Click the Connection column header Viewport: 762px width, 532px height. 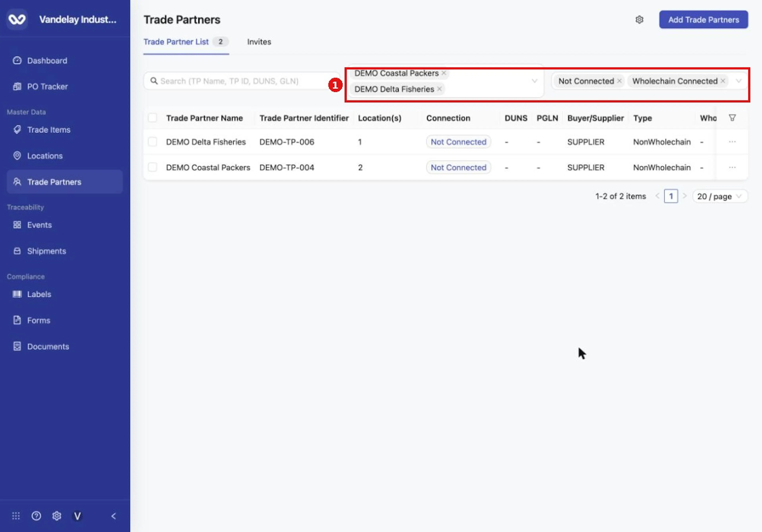coord(448,118)
